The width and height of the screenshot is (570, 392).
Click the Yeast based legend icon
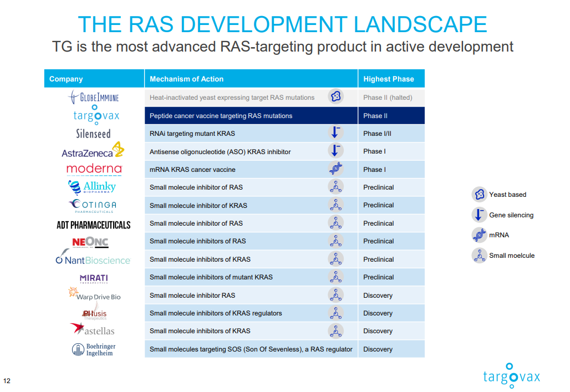click(x=480, y=195)
